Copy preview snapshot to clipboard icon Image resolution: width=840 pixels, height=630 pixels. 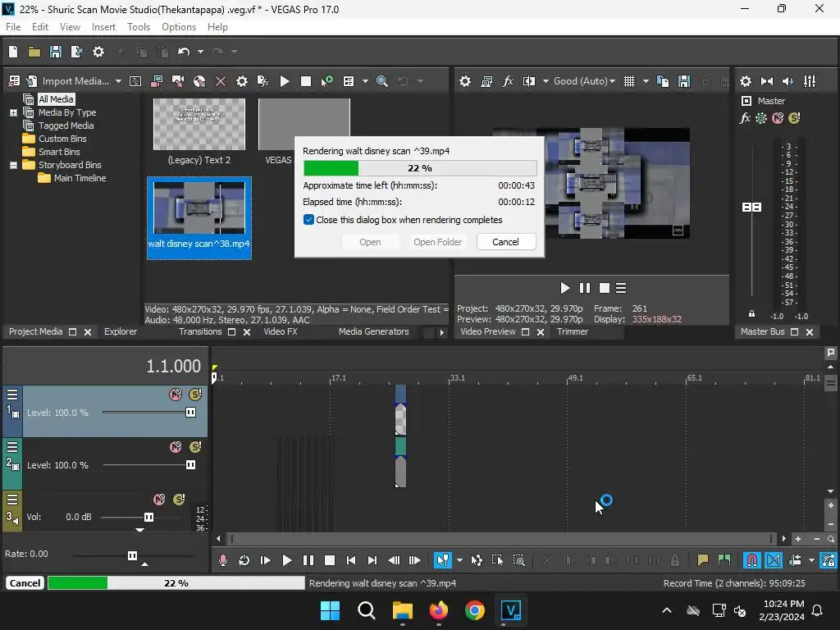pyautogui.click(x=663, y=81)
